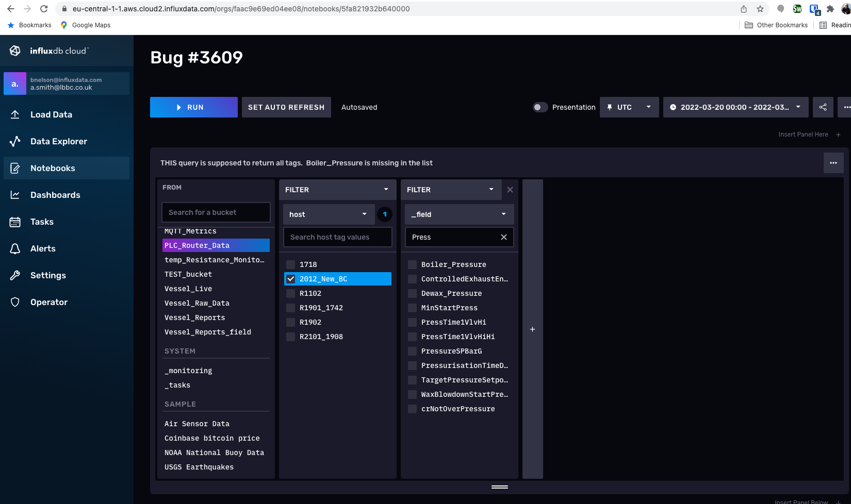Screen dimensions: 851x504
Task: Uncheck the 2012_New_BC host value
Action: pos(290,278)
